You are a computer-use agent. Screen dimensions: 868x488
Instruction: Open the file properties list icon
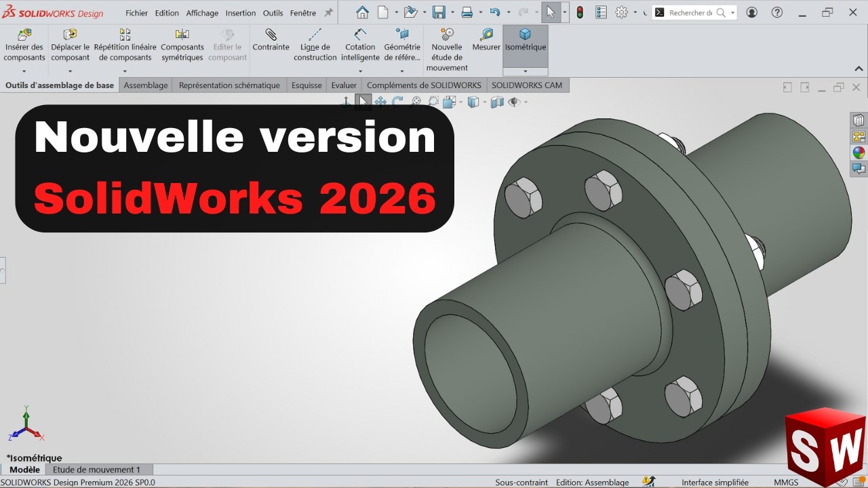tap(601, 12)
